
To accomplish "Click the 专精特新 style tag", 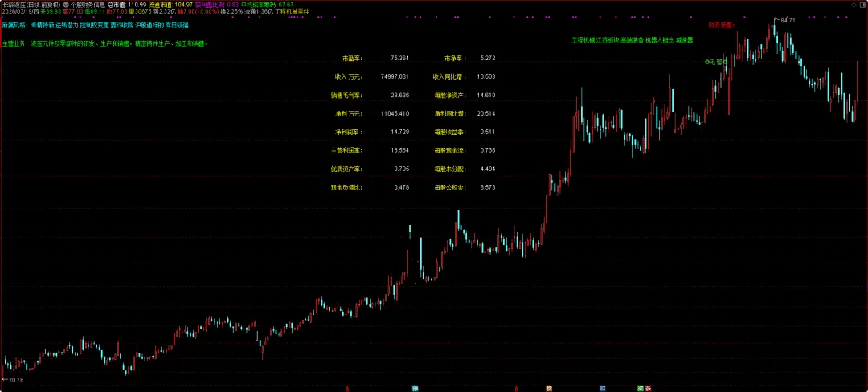I will 42,25.
